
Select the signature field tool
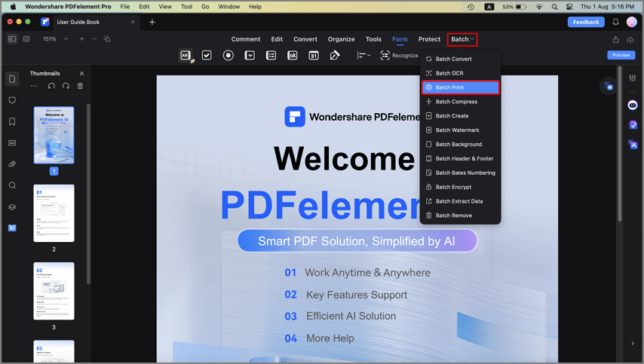click(x=335, y=55)
